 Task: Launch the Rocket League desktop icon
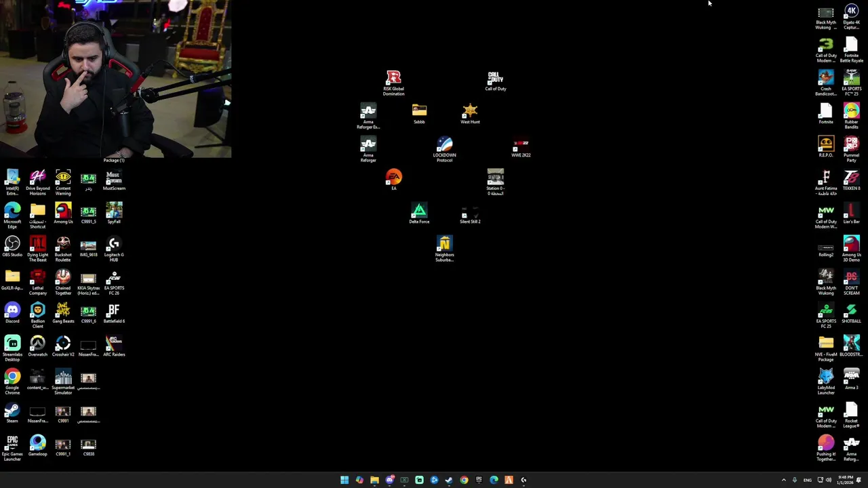click(x=852, y=415)
